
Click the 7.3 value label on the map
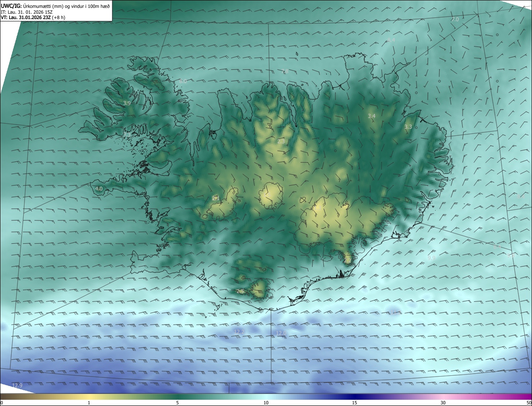click(127, 135)
